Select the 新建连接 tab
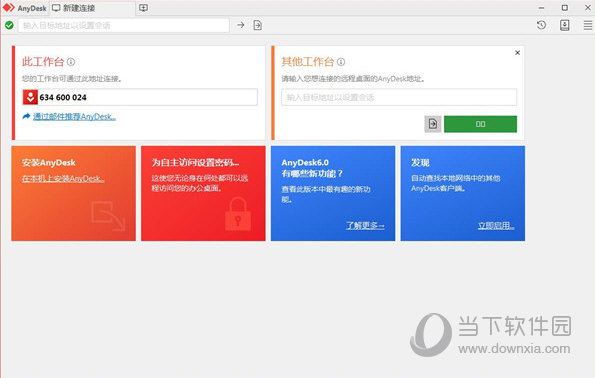 pos(92,8)
